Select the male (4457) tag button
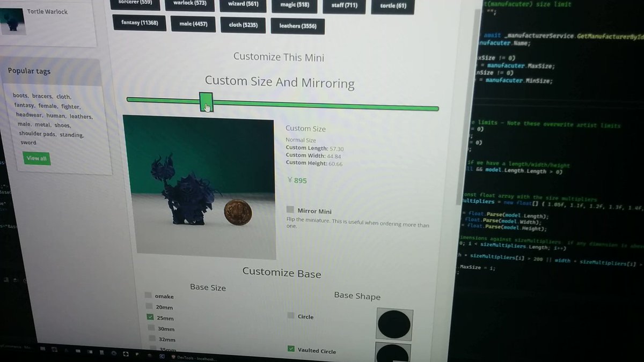Screen dimensions: 644x362 193,24
